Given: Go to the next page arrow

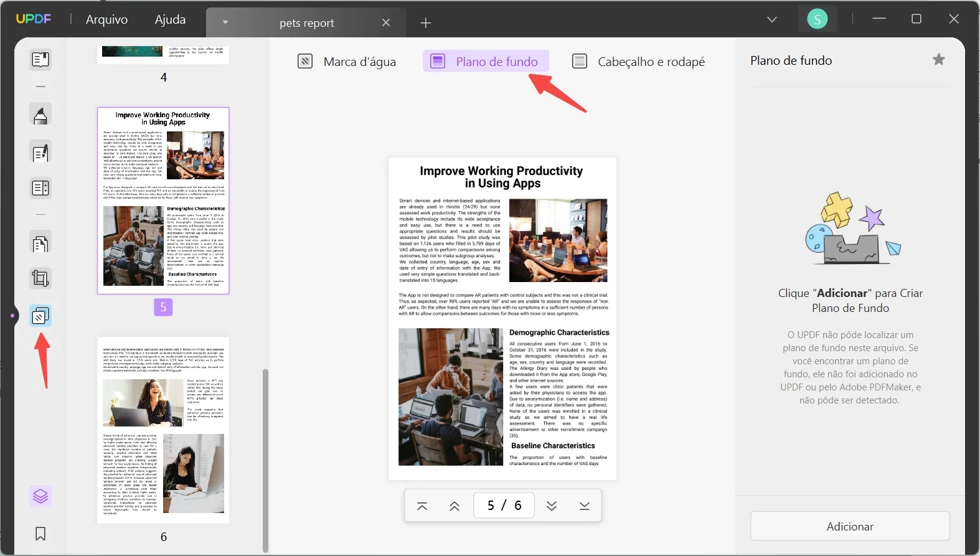Looking at the screenshot, I should click(552, 506).
